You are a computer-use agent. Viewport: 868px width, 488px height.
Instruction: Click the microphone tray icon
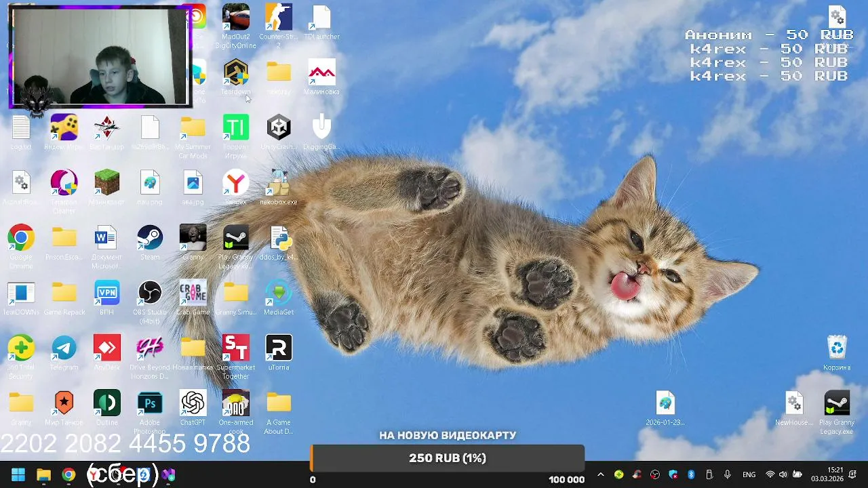727,474
